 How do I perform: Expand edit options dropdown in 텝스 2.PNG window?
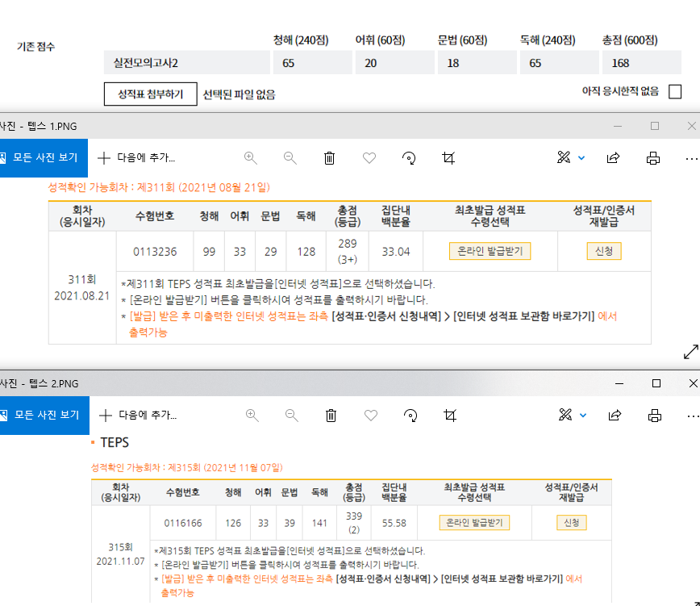coord(582,416)
